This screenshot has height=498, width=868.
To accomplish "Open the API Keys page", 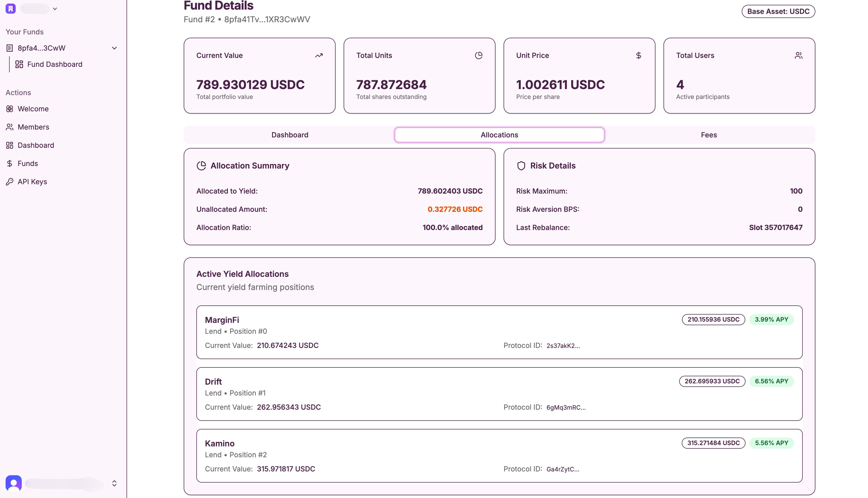I will click(32, 182).
